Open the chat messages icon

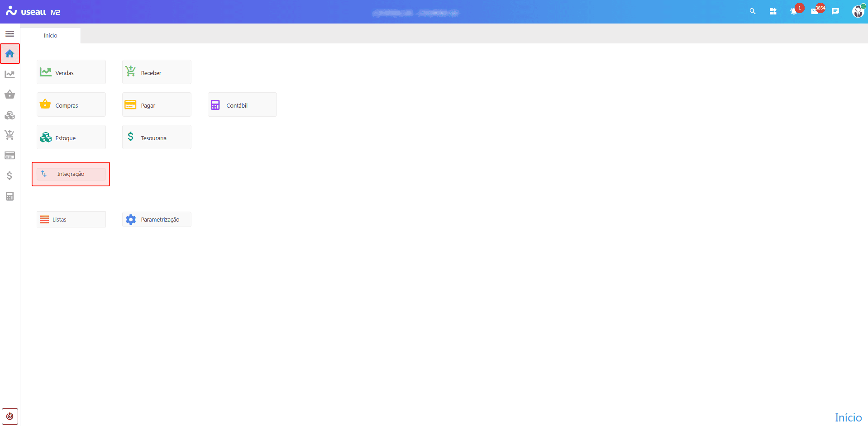pos(835,11)
